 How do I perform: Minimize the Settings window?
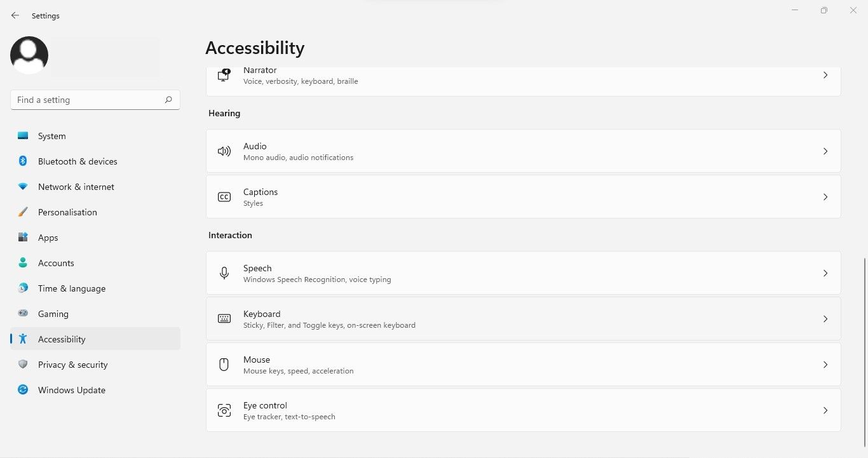pos(794,10)
